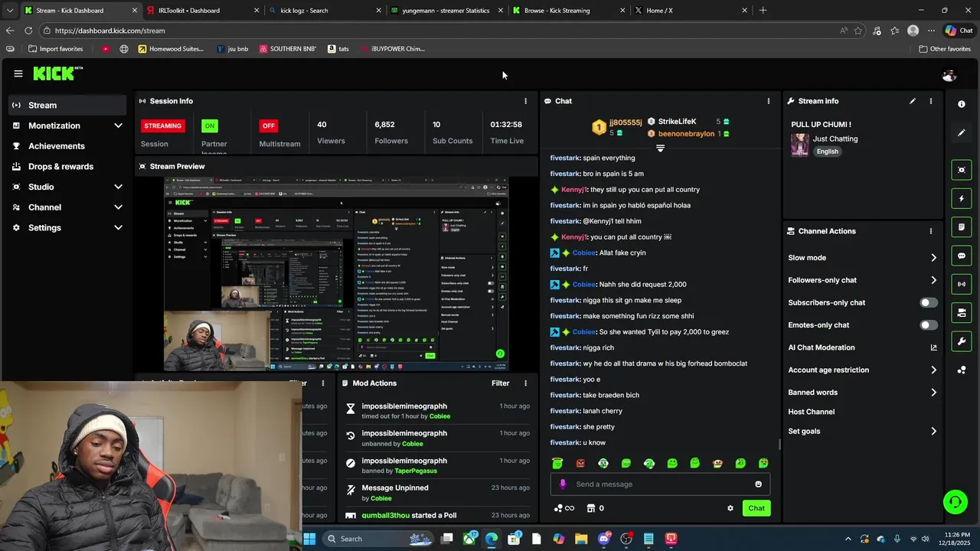Switch to the kick logz Search tab
Screen dimensions: 980x551
324,11
